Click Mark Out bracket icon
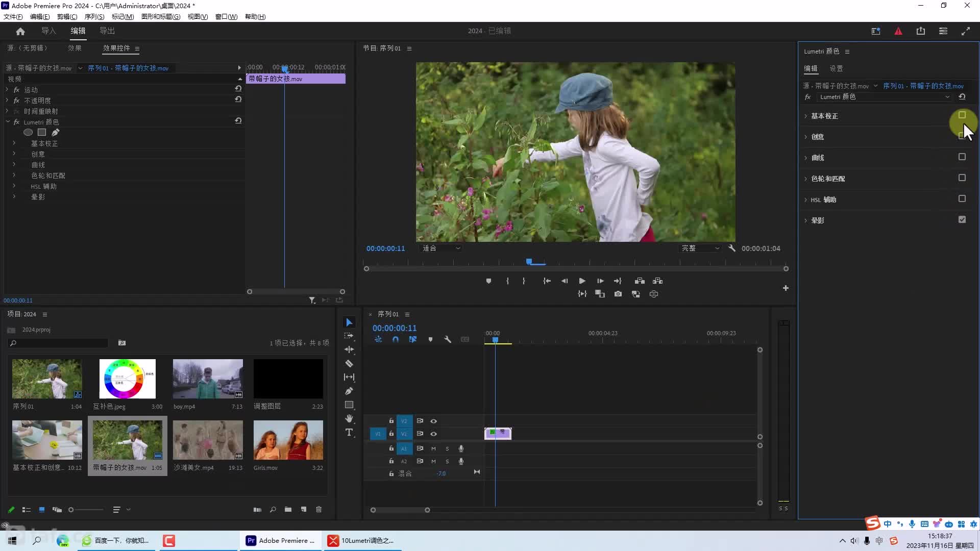 [x=524, y=281]
